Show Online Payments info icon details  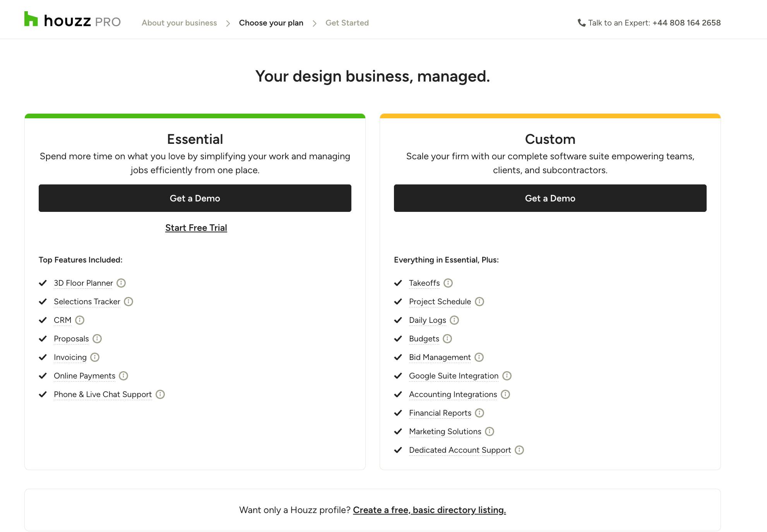click(x=123, y=376)
